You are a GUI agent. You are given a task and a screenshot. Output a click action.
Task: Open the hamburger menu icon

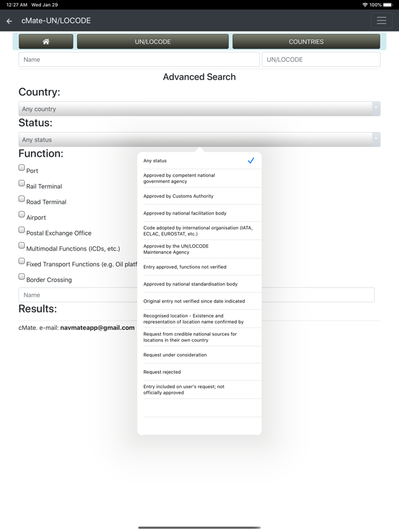(x=382, y=20)
